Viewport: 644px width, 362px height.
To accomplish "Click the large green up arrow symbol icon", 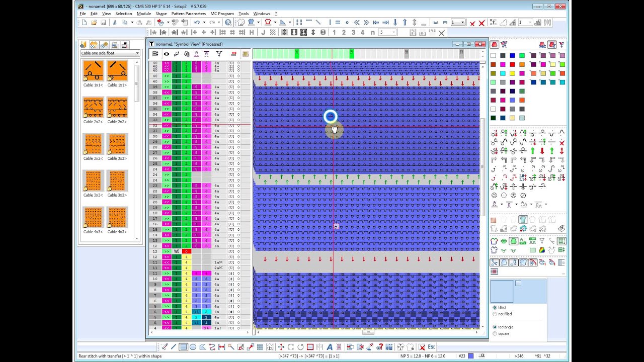I will [x=533, y=151].
